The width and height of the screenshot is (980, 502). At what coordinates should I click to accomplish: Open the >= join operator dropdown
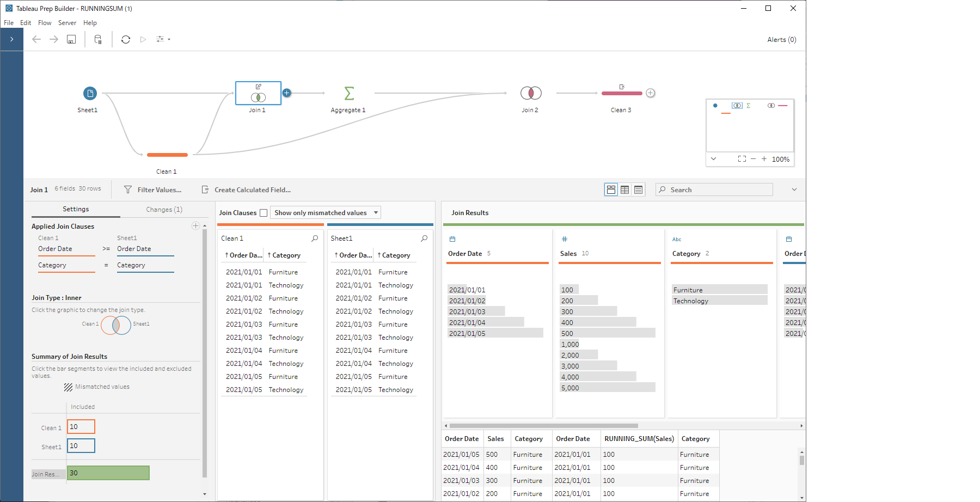pos(106,249)
